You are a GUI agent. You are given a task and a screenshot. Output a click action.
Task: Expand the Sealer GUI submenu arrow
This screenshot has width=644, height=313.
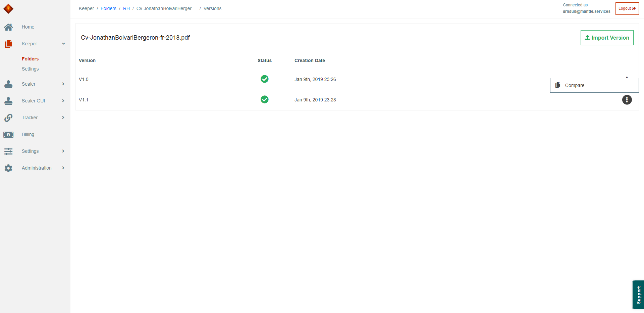63,101
